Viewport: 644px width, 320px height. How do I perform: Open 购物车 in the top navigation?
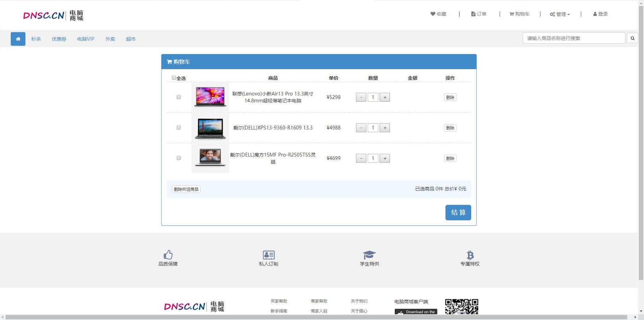coord(520,14)
